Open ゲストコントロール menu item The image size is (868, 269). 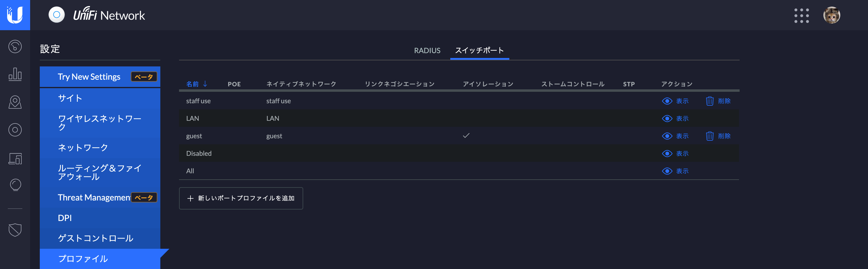tap(100, 238)
